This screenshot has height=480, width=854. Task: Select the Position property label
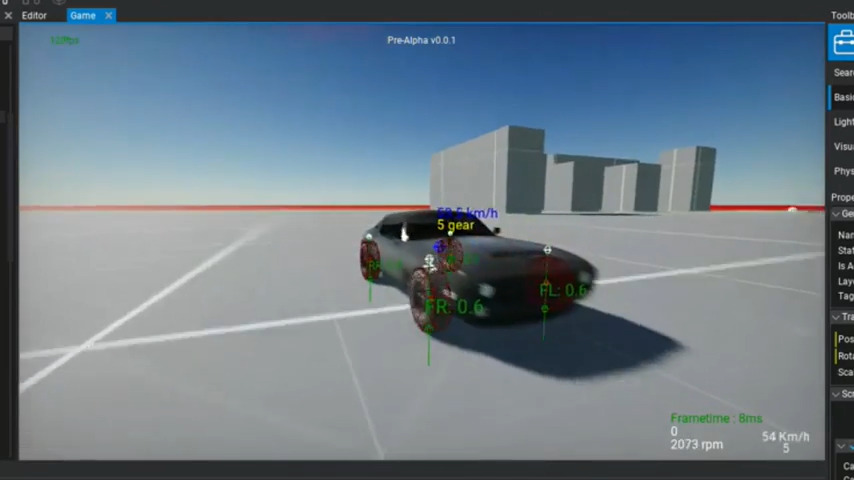(846, 339)
